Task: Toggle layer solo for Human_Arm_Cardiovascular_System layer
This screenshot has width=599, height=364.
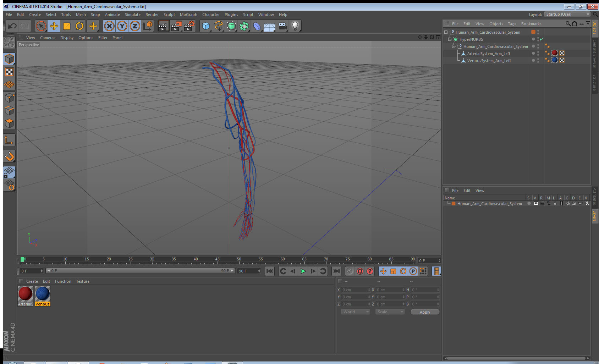Action: click(x=529, y=204)
